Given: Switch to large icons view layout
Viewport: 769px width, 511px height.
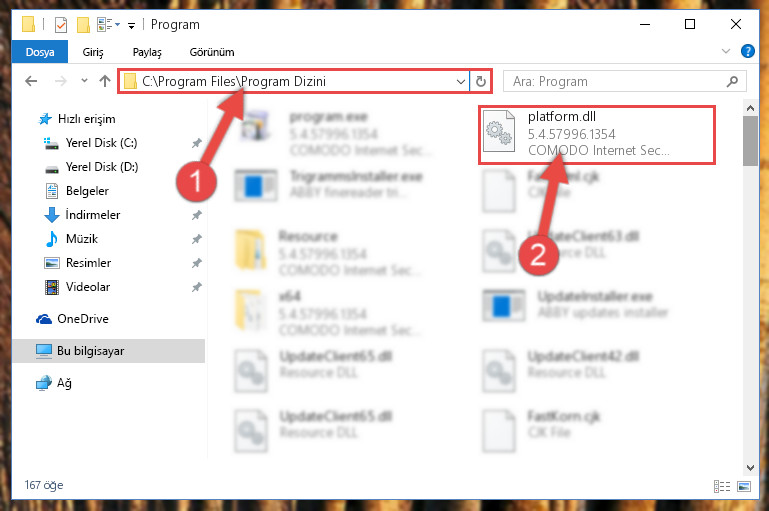Looking at the screenshot, I should (x=743, y=486).
